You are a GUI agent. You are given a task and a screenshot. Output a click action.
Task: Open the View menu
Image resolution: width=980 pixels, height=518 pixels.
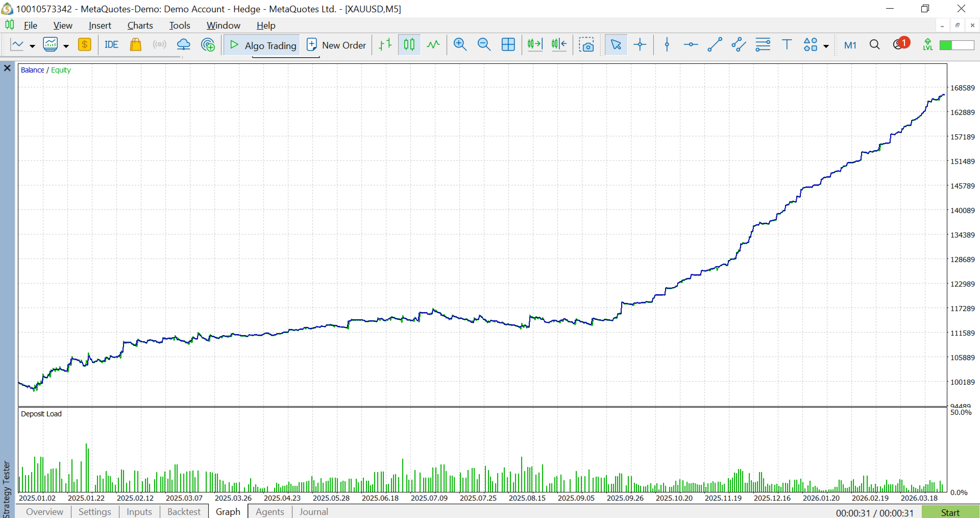point(63,26)
